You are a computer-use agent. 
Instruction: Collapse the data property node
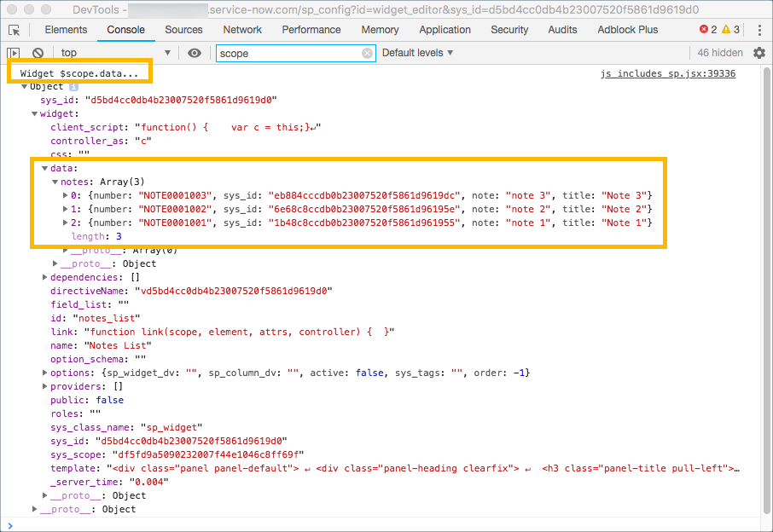pyautogui.click(x=45, y=169)
